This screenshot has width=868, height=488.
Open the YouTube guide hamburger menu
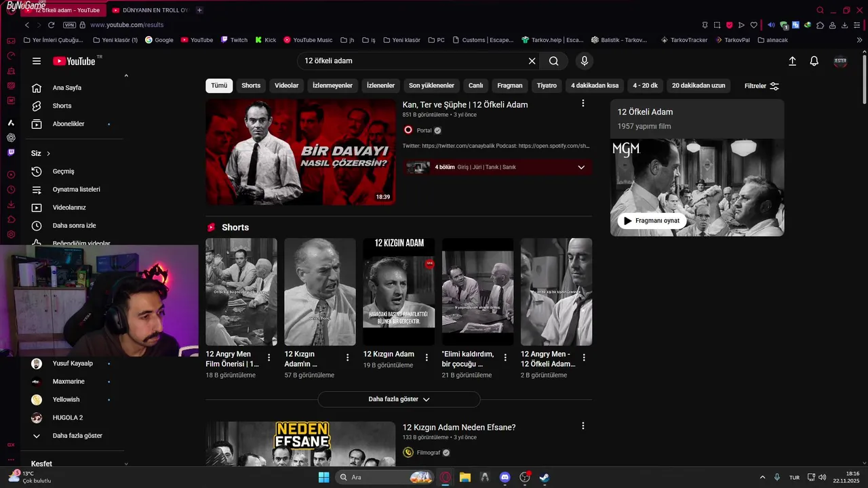point(37,61)
